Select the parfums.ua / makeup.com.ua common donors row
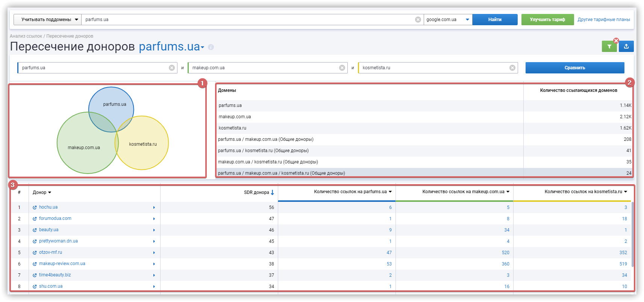This screenshot has height=302, width=644. click(425, 139)
